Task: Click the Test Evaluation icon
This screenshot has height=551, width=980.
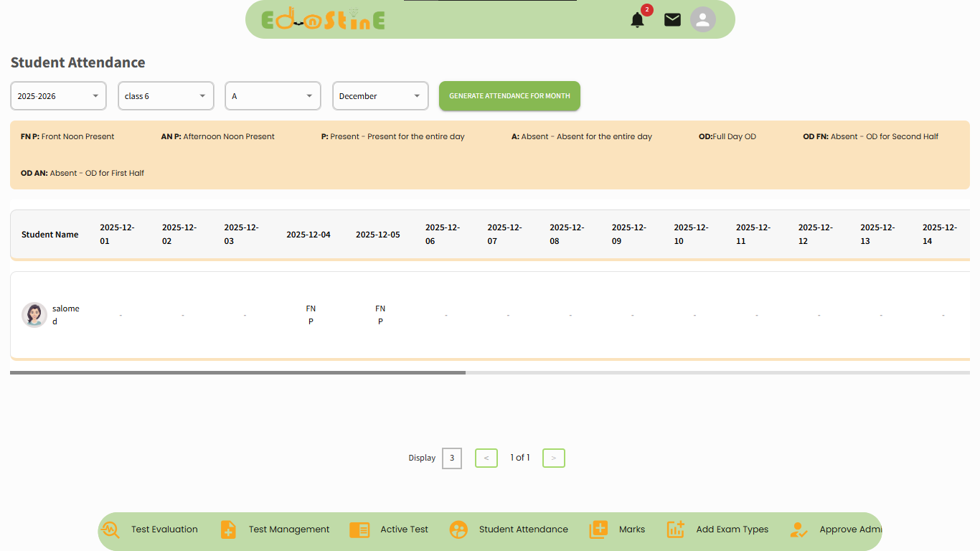Action: tap(110, 529)
